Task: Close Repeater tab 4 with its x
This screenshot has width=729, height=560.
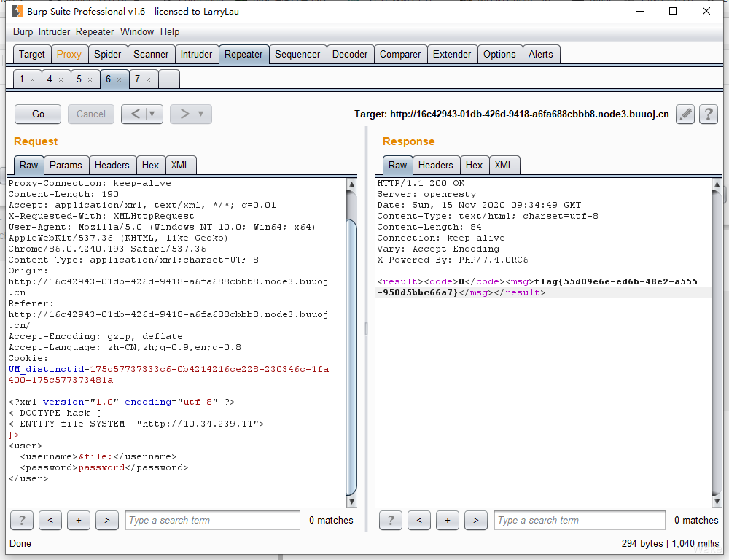Action: click(61, 80)
